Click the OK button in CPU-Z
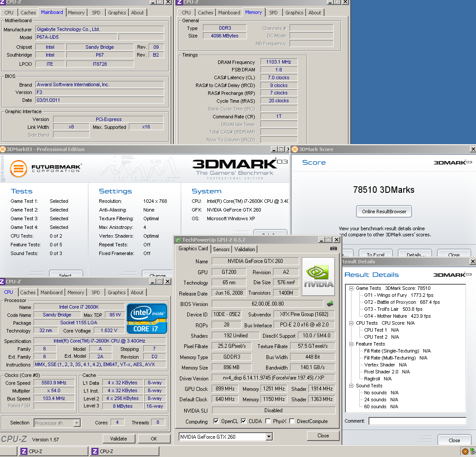The height and width of the screenshot is (457, 476). (154, 438)
